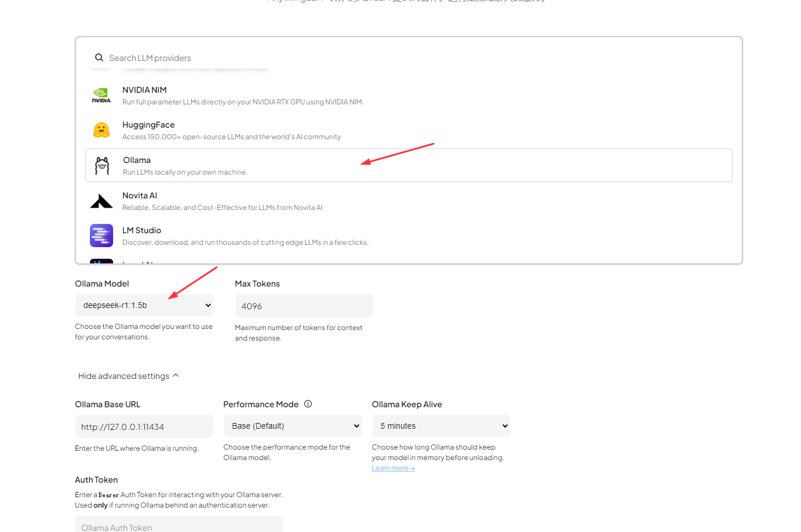
Task: Open the Learn more link
Action: click(393, 468)
